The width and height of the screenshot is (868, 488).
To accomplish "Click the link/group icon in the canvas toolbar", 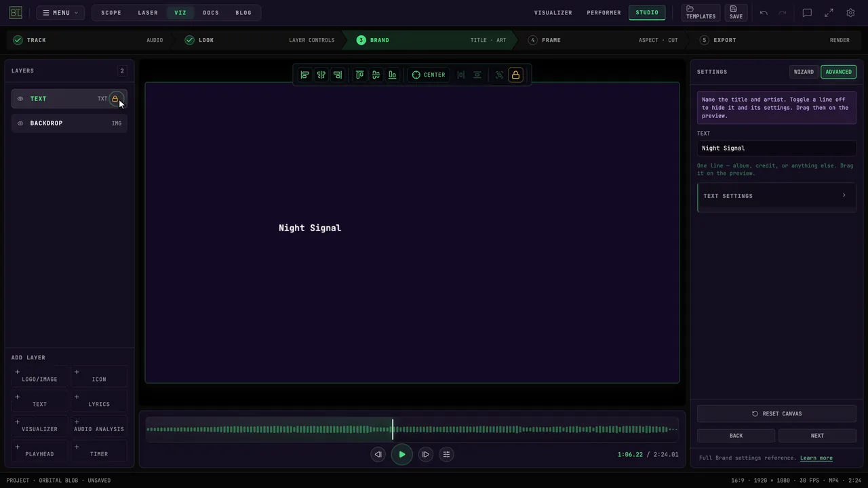I will coord(500,75).
